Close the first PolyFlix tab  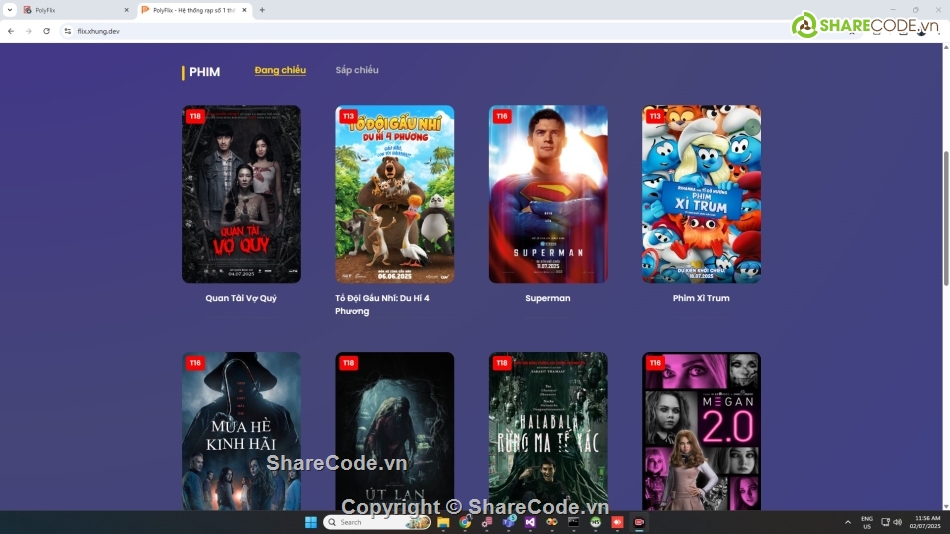[x=126, y=10]
